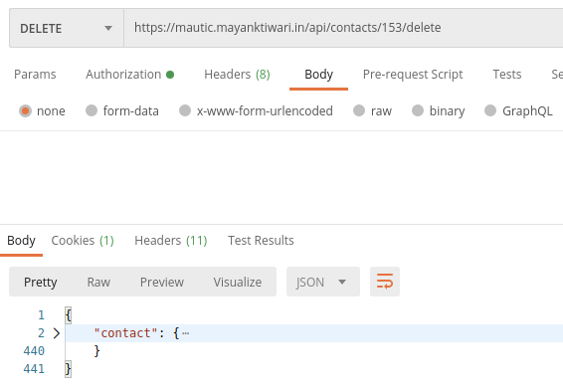Open the JSON format dropdown
563x392 pixels.
[323, 282]
